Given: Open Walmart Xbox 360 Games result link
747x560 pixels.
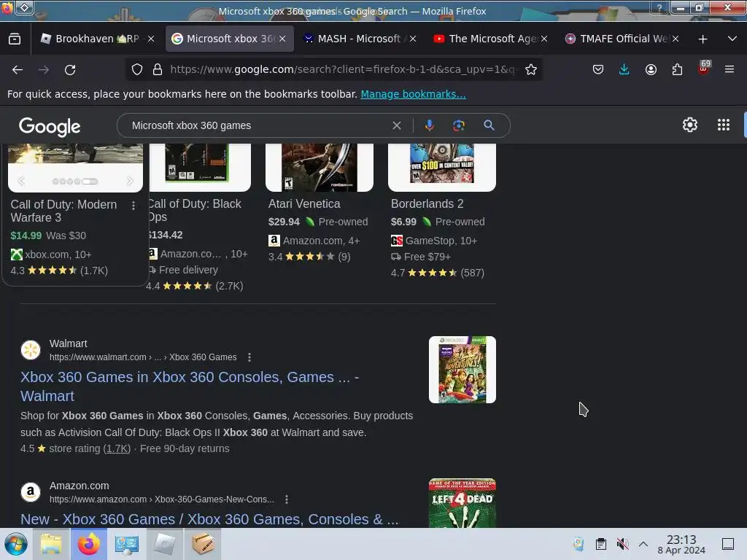Looking at the screenshot, I should [190, 386].
